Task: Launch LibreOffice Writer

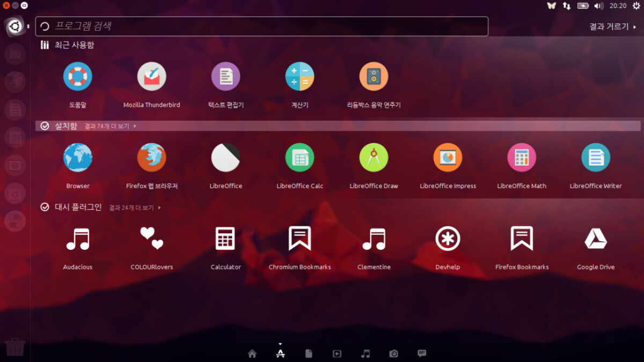Action: (596, 158)
